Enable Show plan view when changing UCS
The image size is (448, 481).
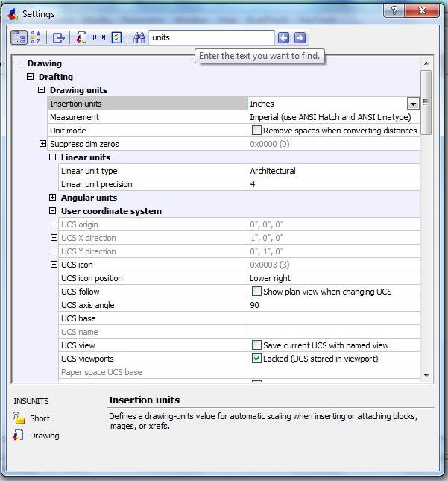click(x=256, y=291)
